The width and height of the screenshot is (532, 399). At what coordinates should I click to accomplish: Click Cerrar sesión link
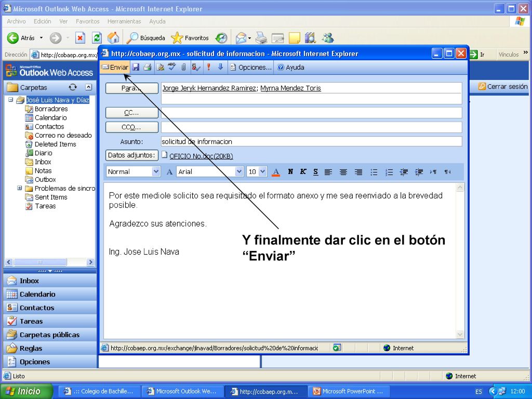pyautogui.click(x=503, y=87)
